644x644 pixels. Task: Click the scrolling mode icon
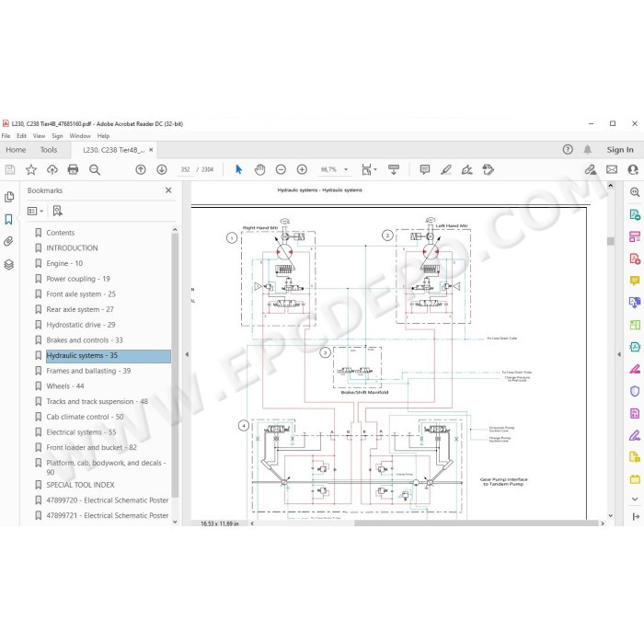point(394,169)
